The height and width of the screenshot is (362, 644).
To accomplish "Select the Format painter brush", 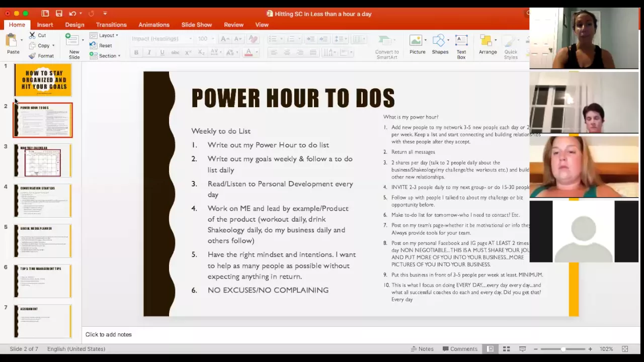I will (x=32, y=56).
